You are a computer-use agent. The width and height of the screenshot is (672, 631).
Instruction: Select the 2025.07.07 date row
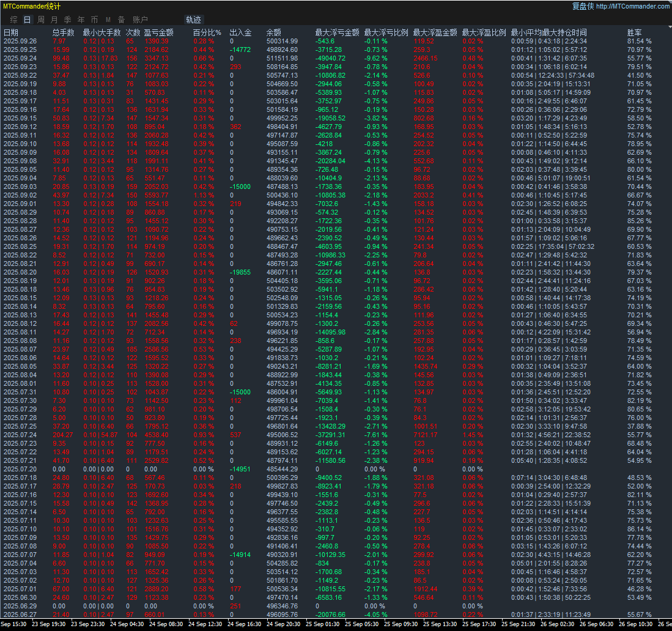(x=20, y=555)
